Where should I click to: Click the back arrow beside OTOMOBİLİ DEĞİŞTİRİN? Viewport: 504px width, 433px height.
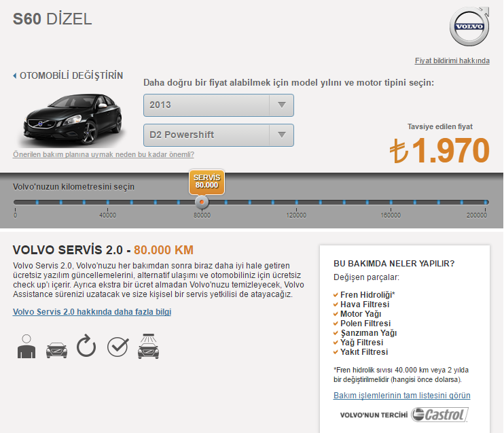coord(15,75)
